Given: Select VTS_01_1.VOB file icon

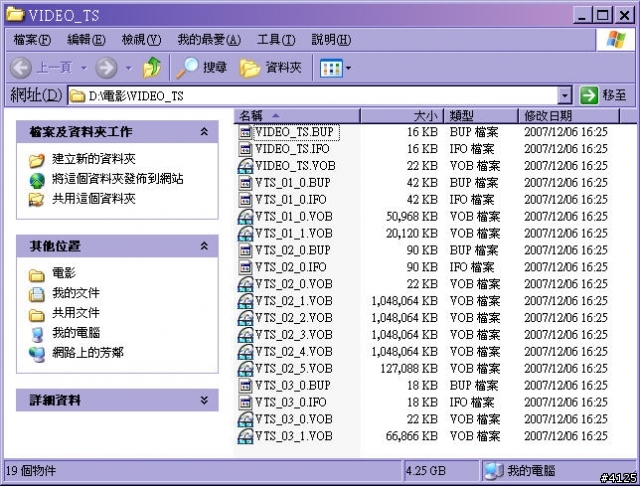Looking at the screenshot, I should [245, 233].
